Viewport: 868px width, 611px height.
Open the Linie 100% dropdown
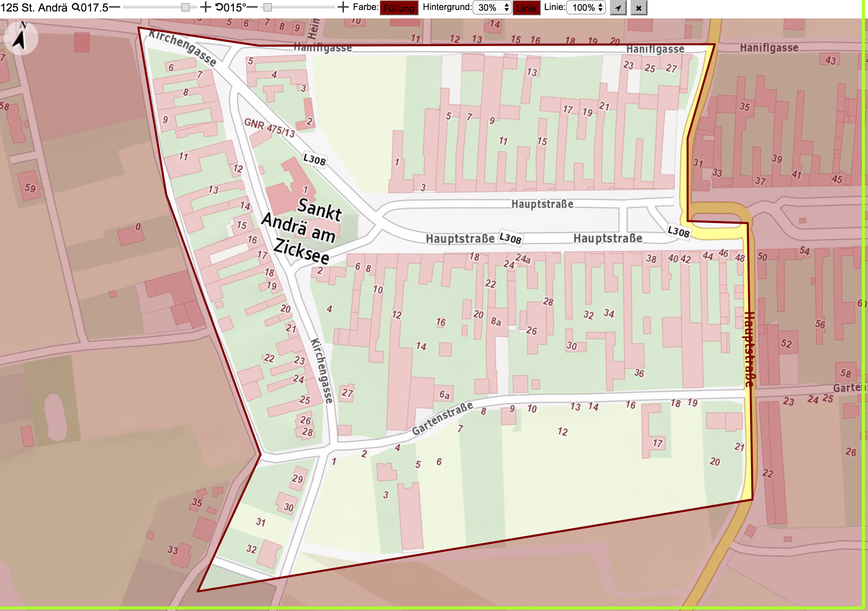click(586, 8)
